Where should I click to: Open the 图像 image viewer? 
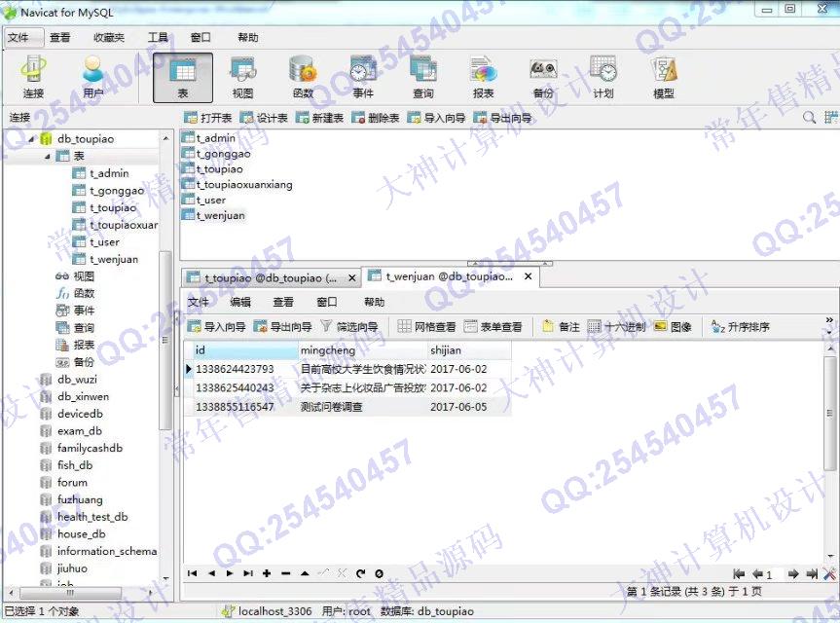[673, 326]
